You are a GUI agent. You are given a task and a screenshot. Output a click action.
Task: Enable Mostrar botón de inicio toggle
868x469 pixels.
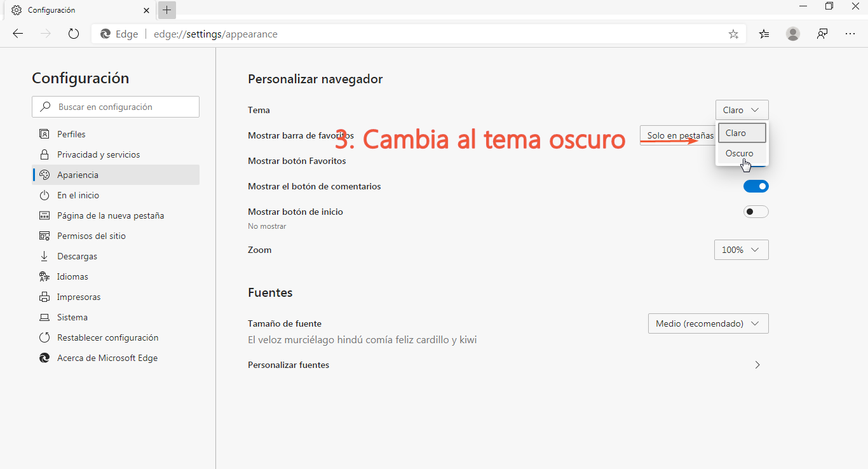click(756, 212)
